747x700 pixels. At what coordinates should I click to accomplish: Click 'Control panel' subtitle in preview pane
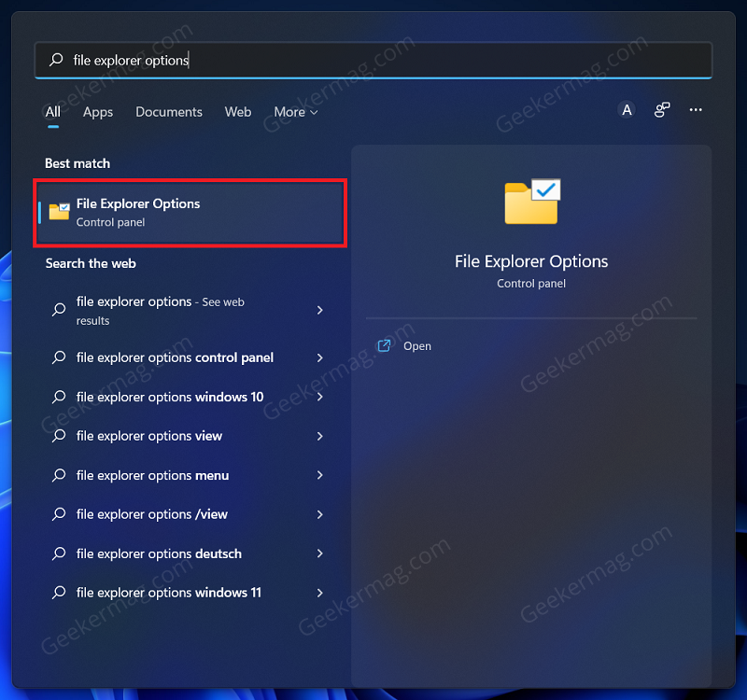point(531,284)
